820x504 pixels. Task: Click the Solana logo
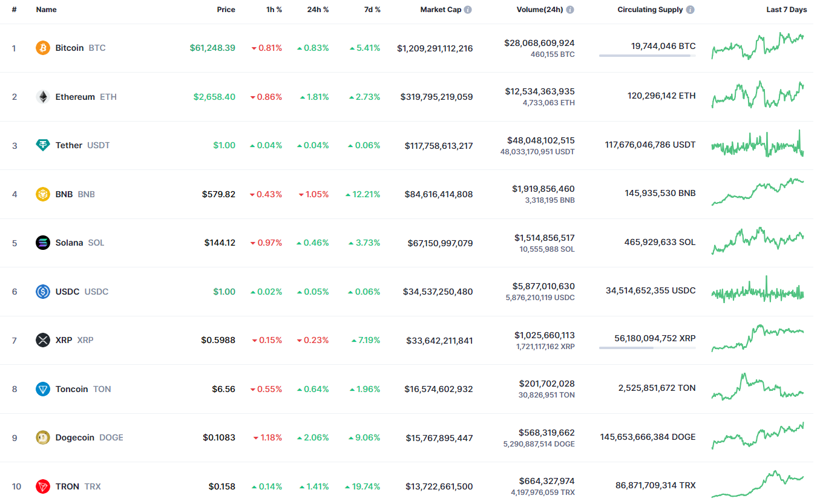pos(42,243)
